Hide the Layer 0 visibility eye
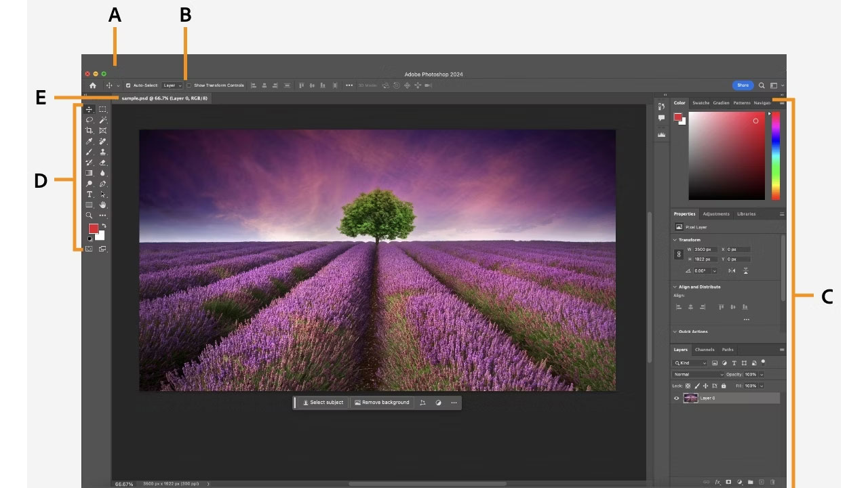The image size is (868, 488). pos(676,398)
